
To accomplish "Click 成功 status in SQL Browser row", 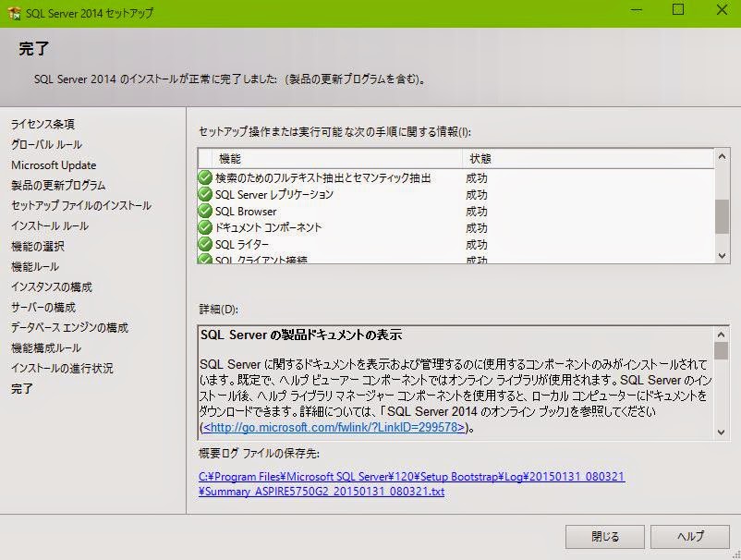I will pos(477,212).
